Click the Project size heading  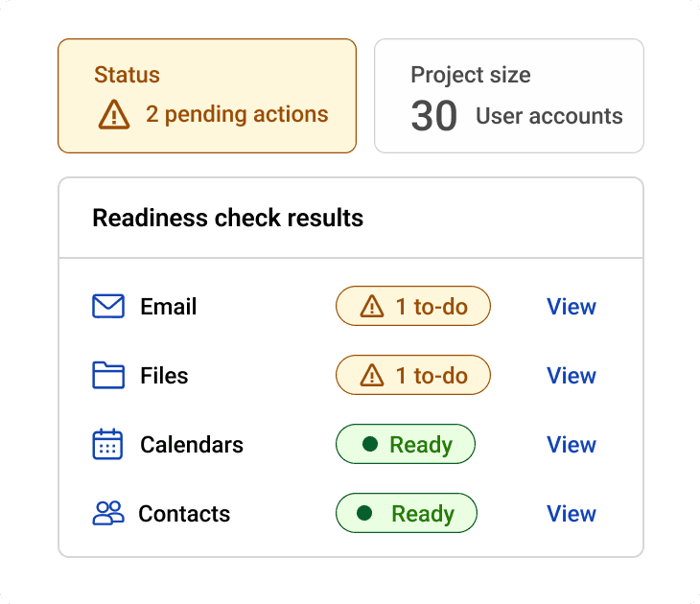[471, 75]
